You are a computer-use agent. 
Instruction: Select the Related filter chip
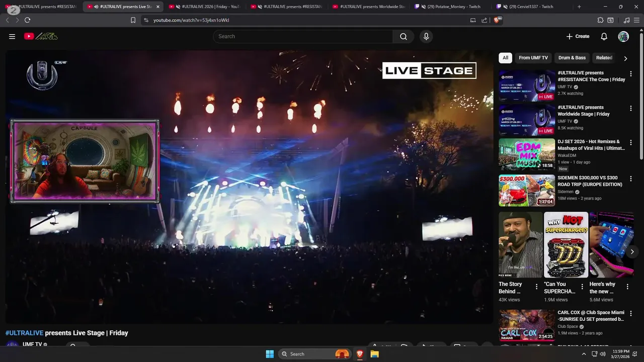tap(604, 58)
